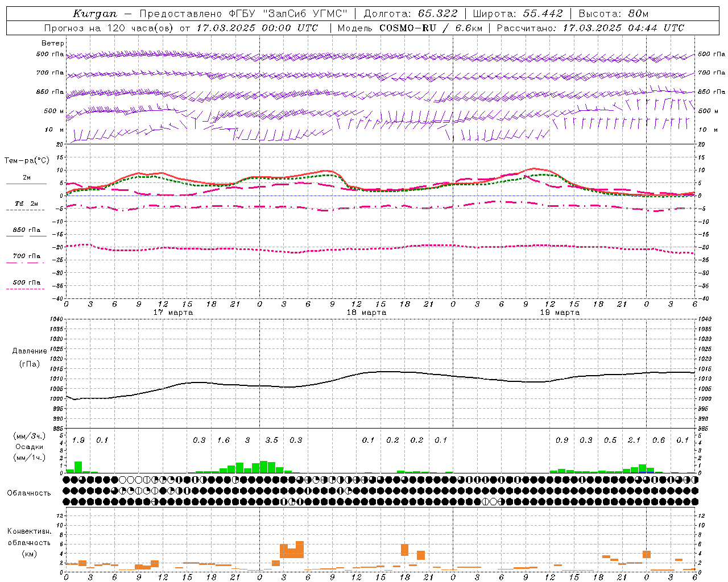
Task: Click the '700 гПа' temperature legend entry
Action: coord(27,256)
